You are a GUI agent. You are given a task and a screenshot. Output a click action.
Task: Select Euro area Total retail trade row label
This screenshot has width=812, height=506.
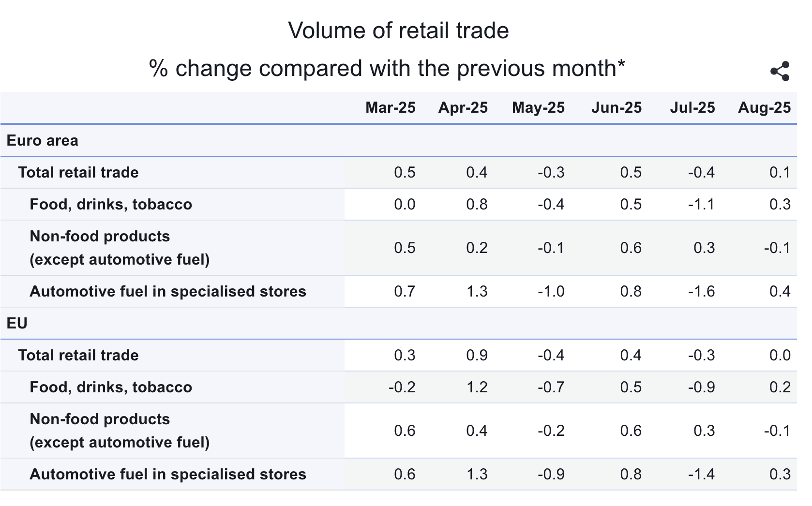tap(78, 172)
